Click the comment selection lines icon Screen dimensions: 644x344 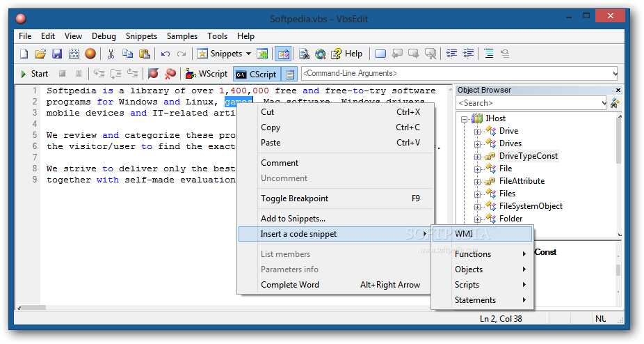(489, 54)
